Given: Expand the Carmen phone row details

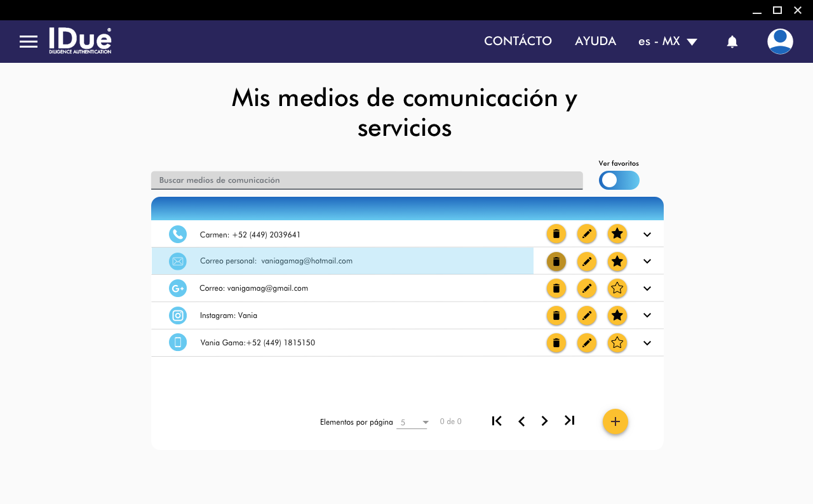Looking at the screenshot, I should click(x=647, y=234).
